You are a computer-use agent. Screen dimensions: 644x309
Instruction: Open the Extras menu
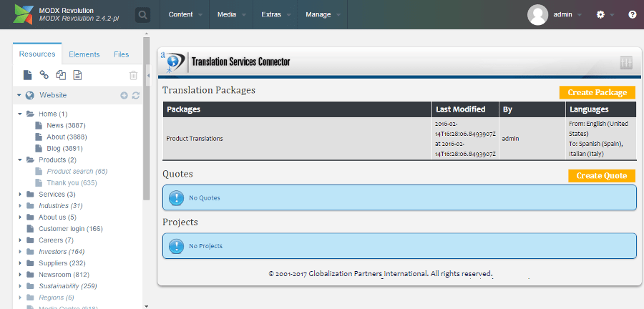[x=275, y=14]
